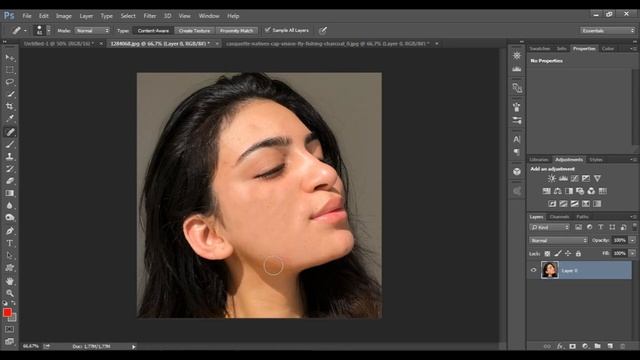This screenshot has width=640, height=360.
Task: Select the Blur tool
Action: 10,205
